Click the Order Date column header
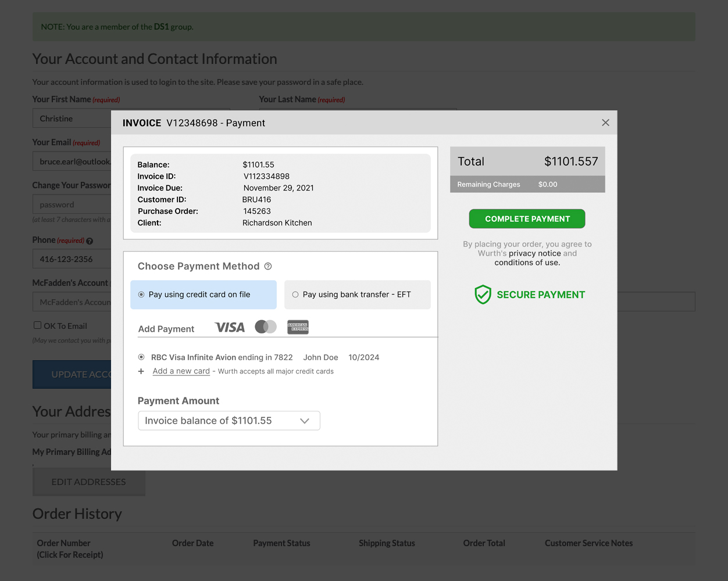The height and width of the screenshot is (581, 728). 193,543
